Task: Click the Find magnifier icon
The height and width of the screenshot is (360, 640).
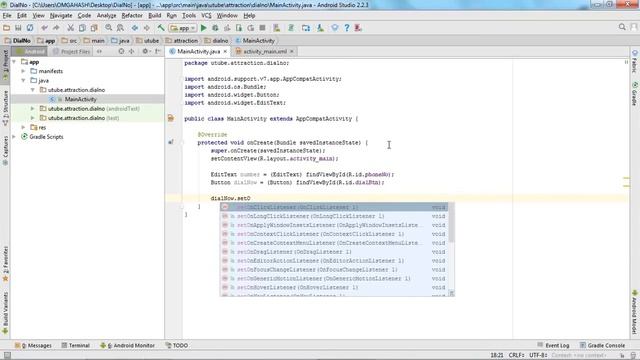Action: click(x=109, y=28)
